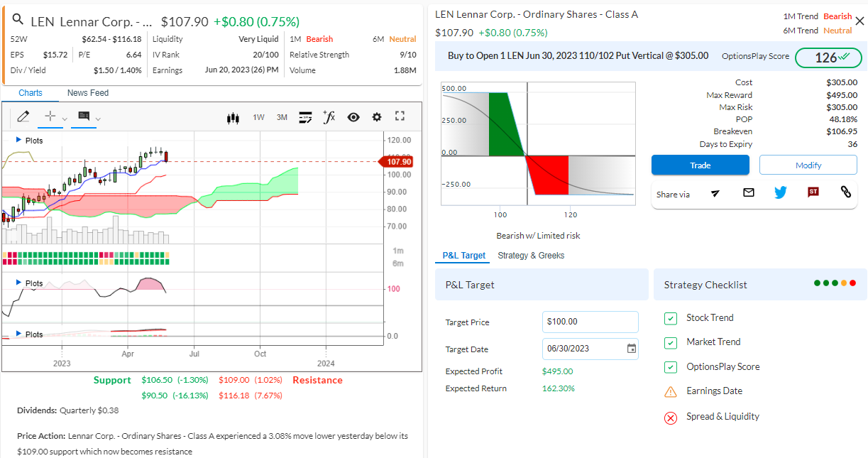
Task: Open the crosshair tool dropdown arrow
Action: (65, 119)
